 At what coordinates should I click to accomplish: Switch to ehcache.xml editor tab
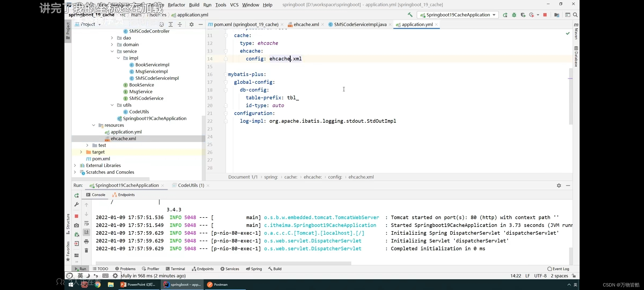pos(306,24)
